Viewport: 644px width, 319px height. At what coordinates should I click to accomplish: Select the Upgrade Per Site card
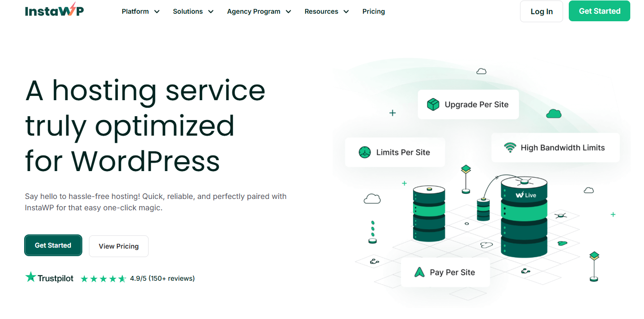click(468, 104)
